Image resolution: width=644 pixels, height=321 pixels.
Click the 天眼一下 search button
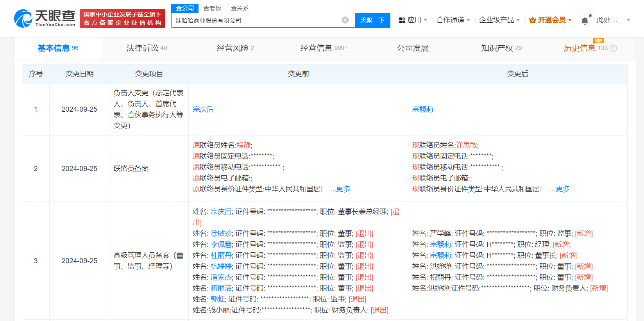(372, 20)
